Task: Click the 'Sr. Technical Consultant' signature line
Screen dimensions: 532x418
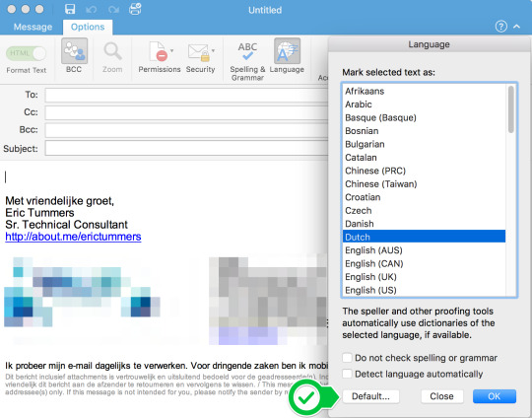Action: point(67,225)
